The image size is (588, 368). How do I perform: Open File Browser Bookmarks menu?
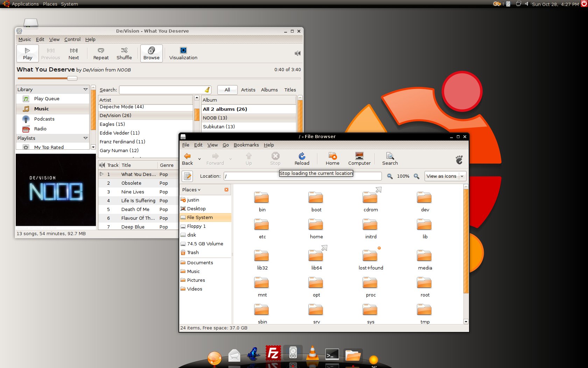coord(246,145)
